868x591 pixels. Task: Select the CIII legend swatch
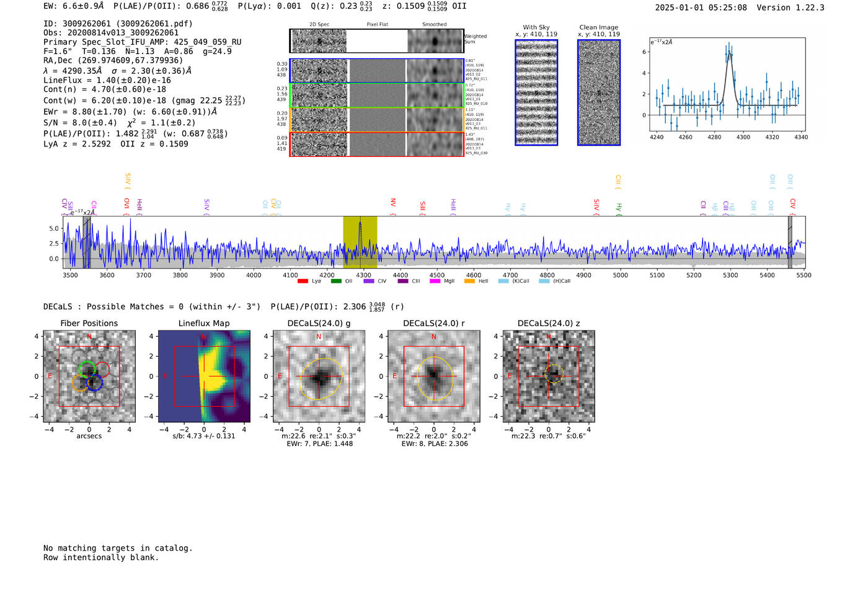(403, 281)
